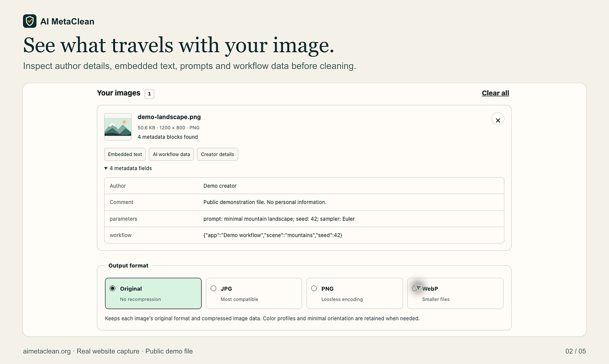This screenshot has width=609, height=364.
Task: Switch output format to WebP
Action: point(455,294)
